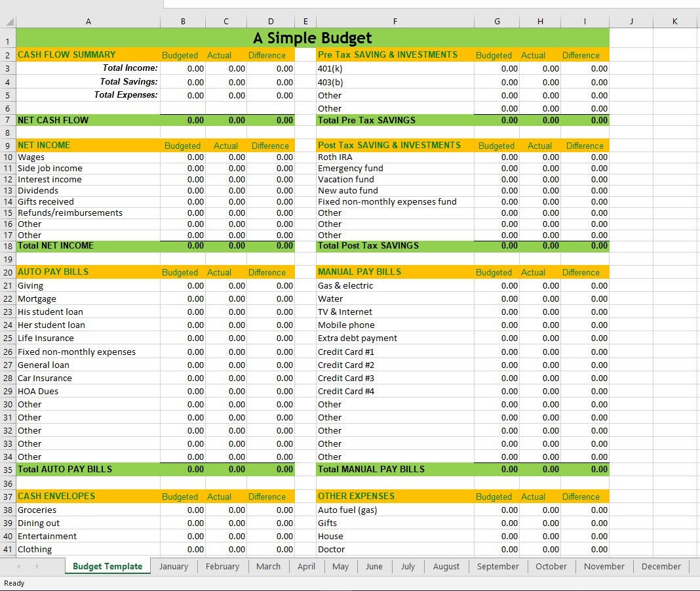The width and height of the screenshot is (700, 591).
Task: Select the 'Dividends' cell
Action: [88, 191]
